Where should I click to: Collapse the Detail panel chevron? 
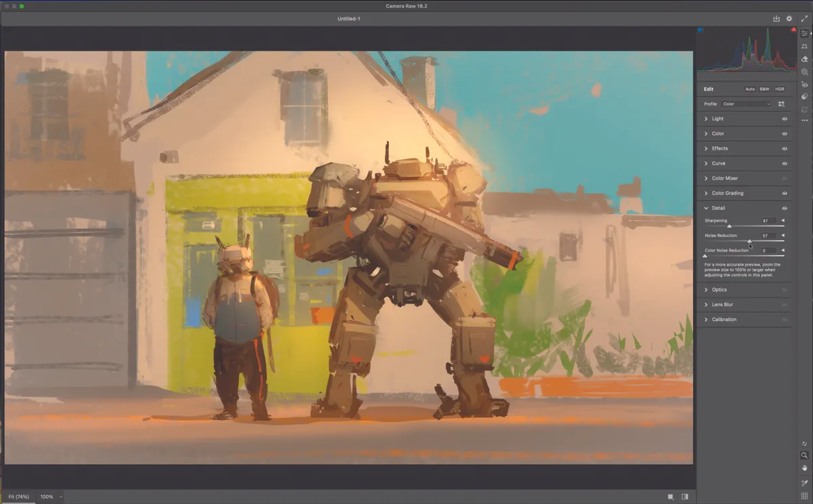pyautogui.click(x=706, y=208)
